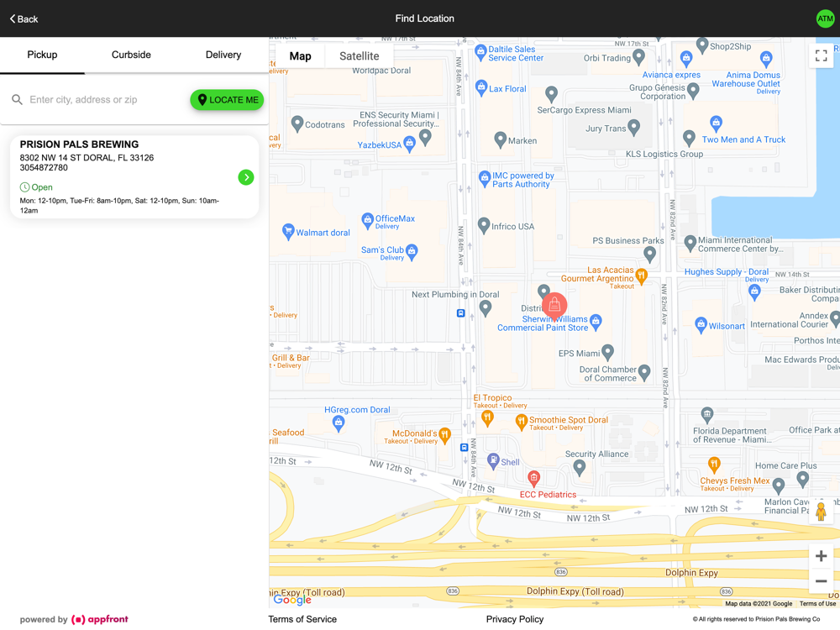Open the ATM account avatar
The width and height of the screenshot is (840, 630).
[x=825, y=18]
